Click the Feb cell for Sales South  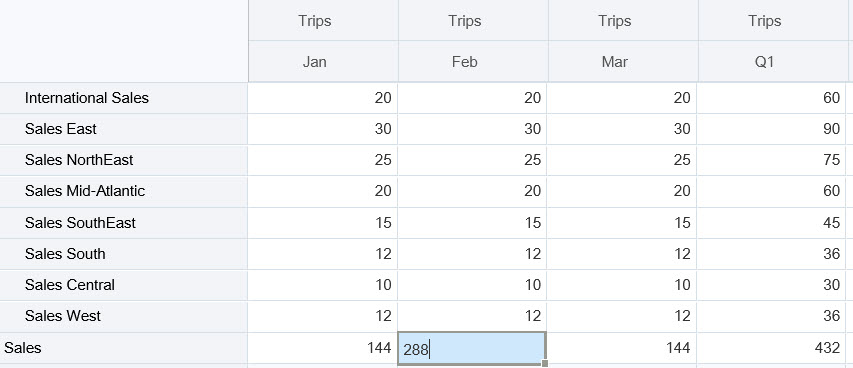point(472,254)
